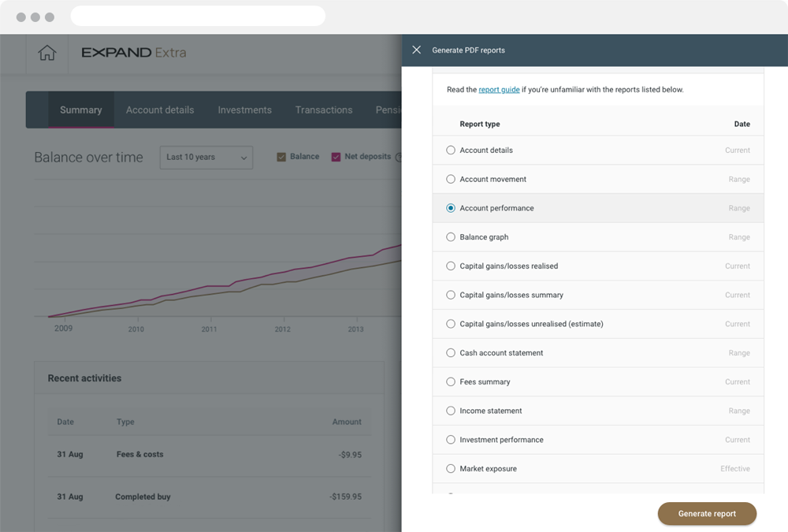This screenshot has height=532, width=788.
Task: Select the Market exposure report
Action: click(x=450, y=468)
